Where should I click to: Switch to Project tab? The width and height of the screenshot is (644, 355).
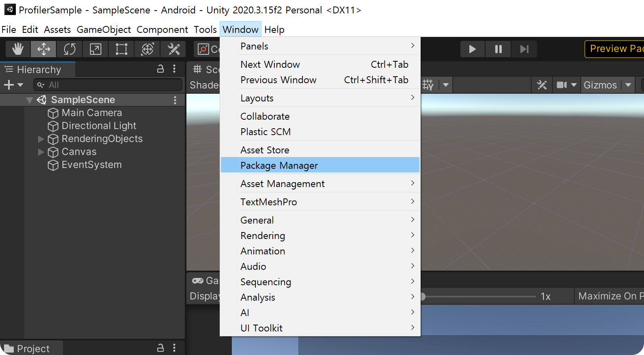[32, 349]
